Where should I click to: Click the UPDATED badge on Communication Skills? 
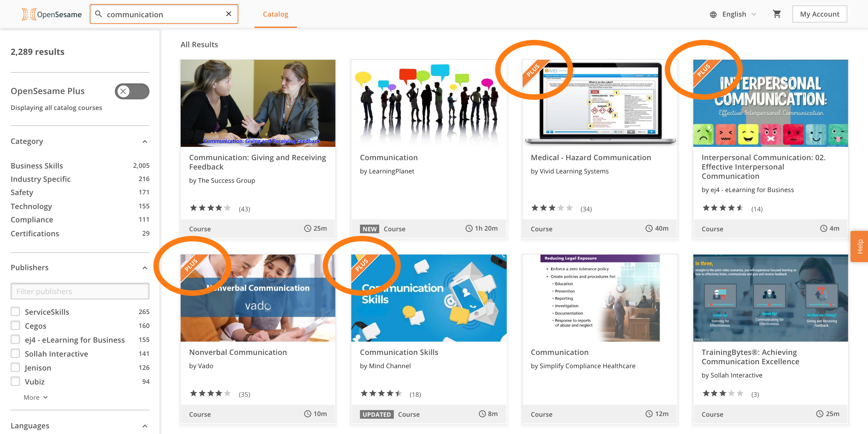[376, 414]
